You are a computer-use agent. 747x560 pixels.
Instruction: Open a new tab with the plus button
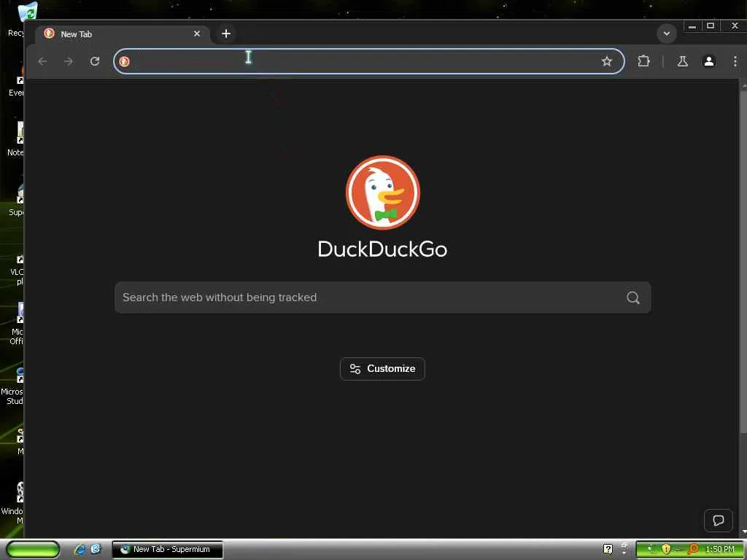coord(226,34)
